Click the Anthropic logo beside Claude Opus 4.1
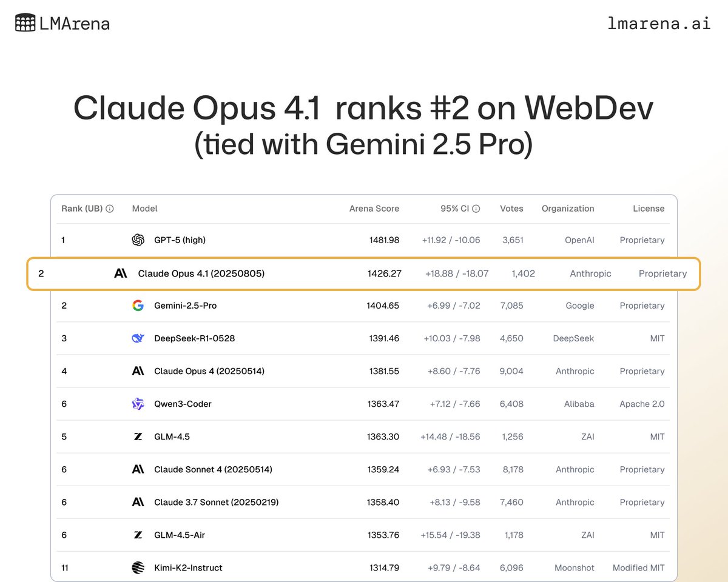This screenshot has width=728, height=582. (x=121, y=273)
